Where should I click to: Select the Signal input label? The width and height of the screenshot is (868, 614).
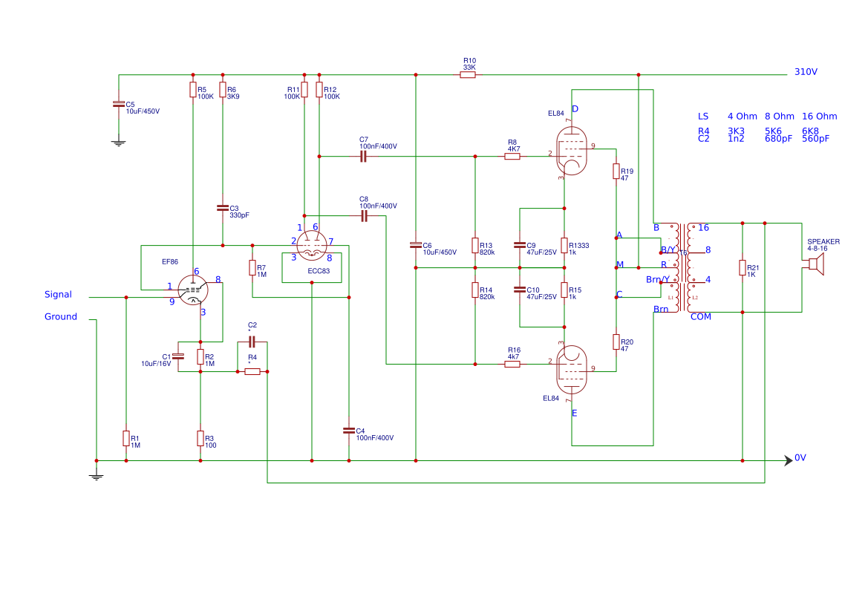(58, 295)
